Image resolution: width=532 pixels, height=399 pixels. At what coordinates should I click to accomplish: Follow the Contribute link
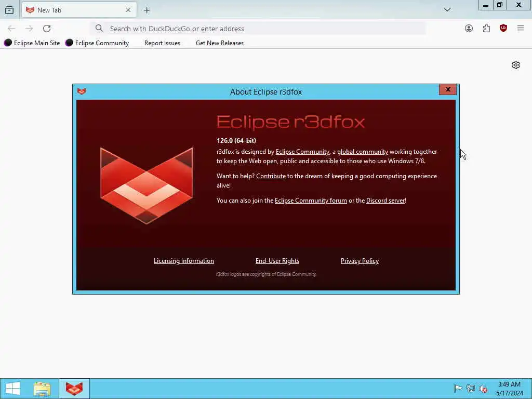pos(271,176)
